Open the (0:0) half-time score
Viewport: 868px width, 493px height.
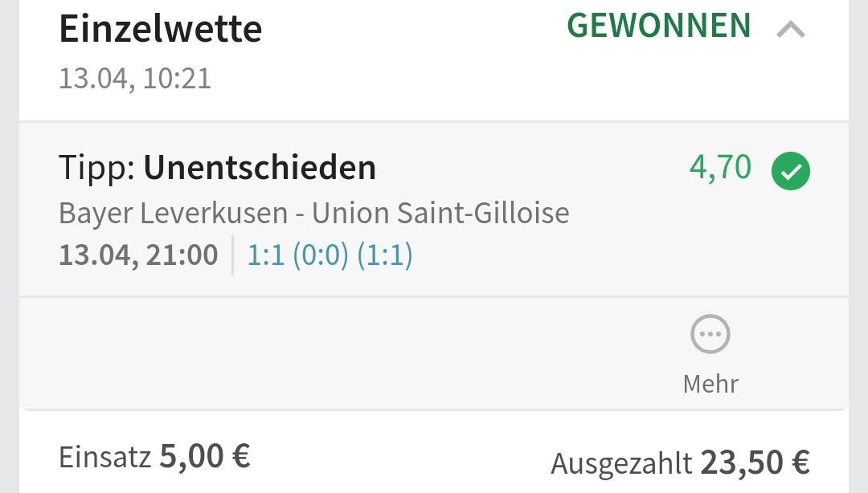321,255
